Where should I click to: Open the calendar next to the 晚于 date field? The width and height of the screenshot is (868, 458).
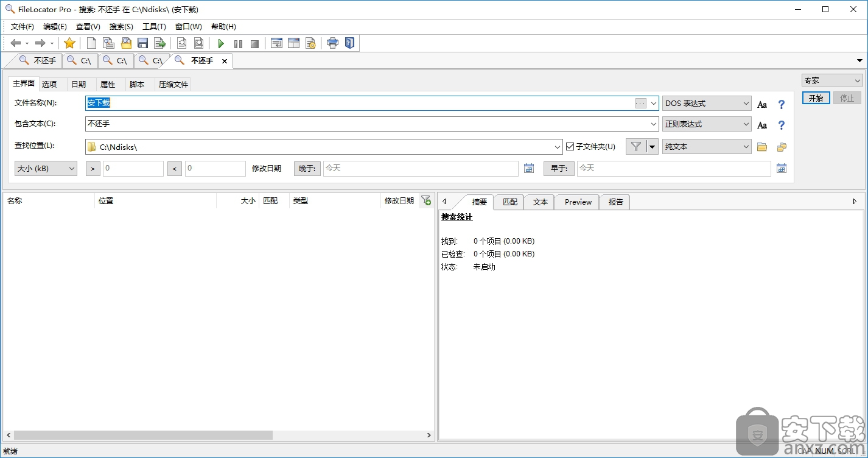[529, 168]
